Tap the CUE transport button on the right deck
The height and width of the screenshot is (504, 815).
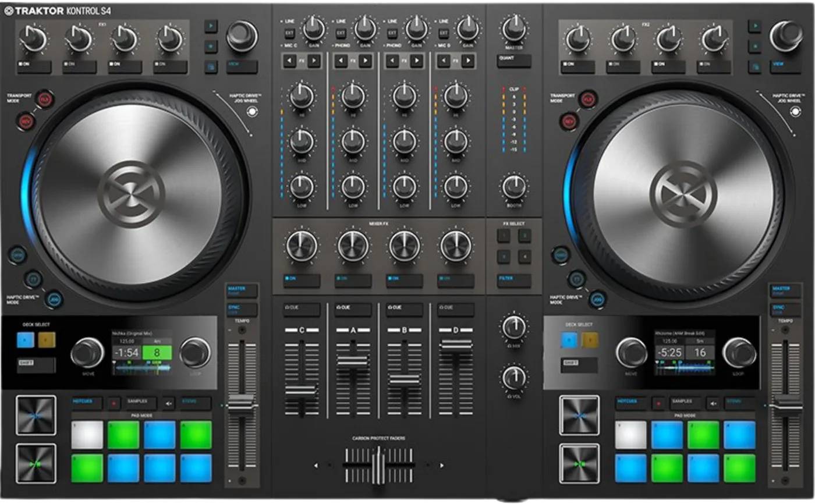click(580, 415)
